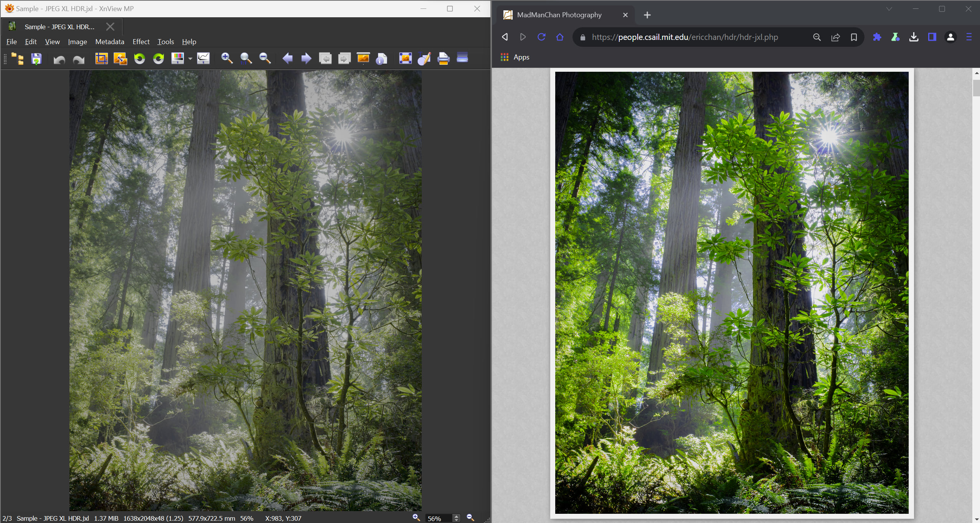Open the Metadata menu
This screenshot has width=980, height=523.
(109, 41)
